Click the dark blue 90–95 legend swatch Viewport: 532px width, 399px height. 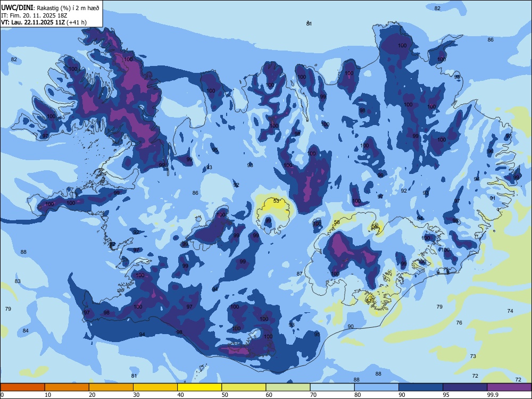tap(421, 387)
